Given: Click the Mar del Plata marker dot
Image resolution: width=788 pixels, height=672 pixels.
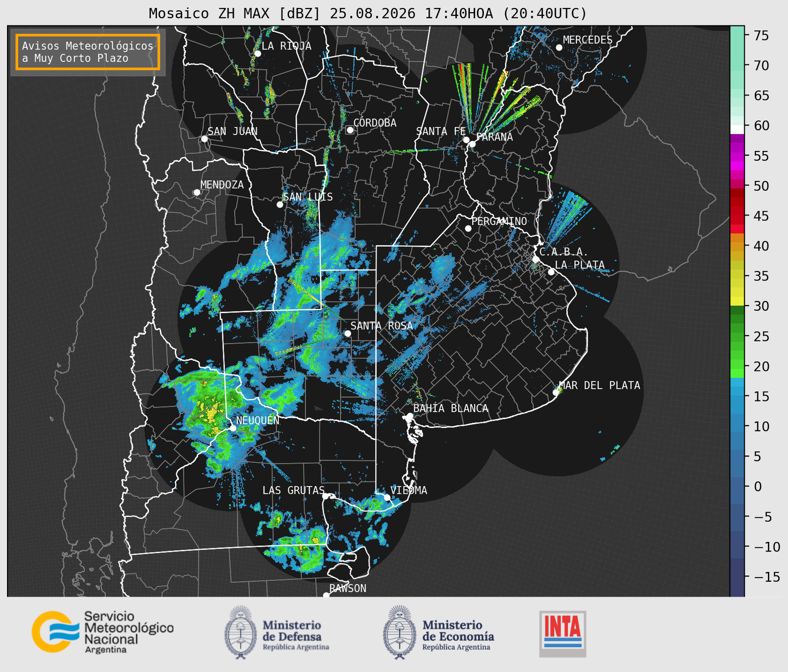Looking at the screenshot, I should click(x=556, y=393).
